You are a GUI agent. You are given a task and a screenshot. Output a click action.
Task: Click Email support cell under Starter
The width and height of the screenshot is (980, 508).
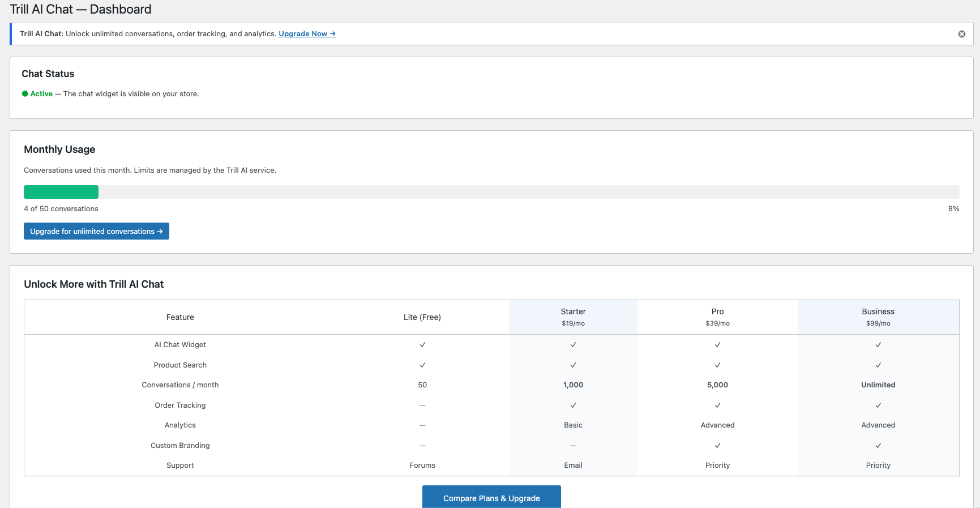pyautogui.click(x=573, y=466)
